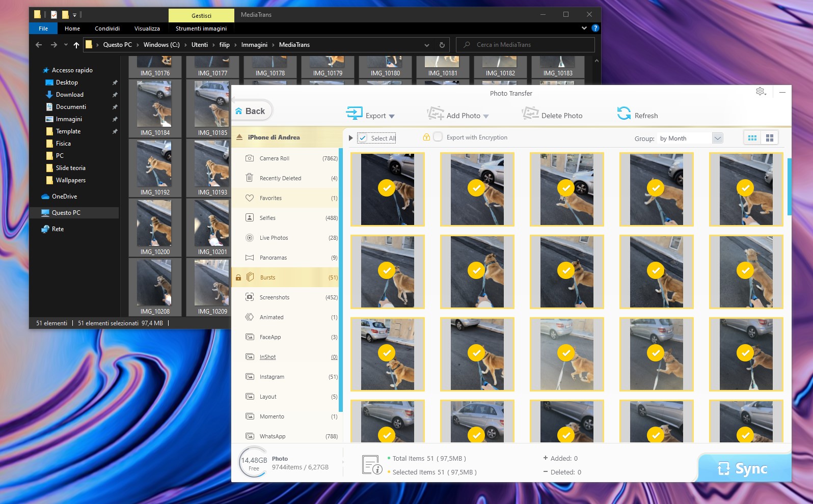Select the Camera Roll album icon
This screenshot has height=504, width=813.
[250, 158]
